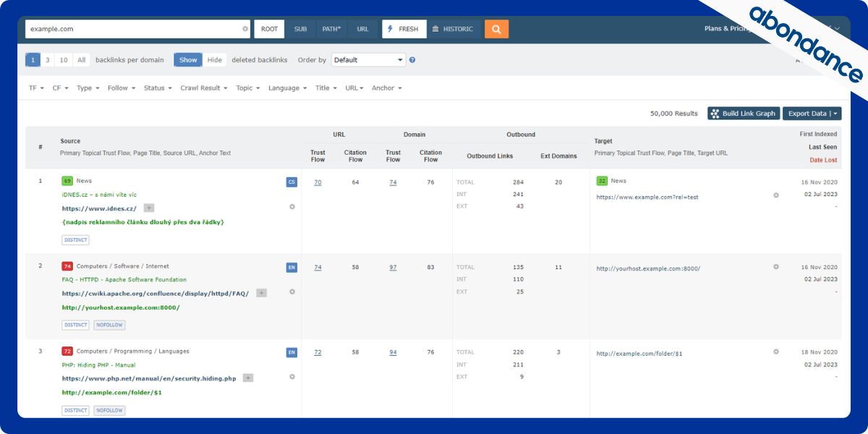Screen dimensions: 868x434
Task: Select SUB scope tab
Action: 300,29
